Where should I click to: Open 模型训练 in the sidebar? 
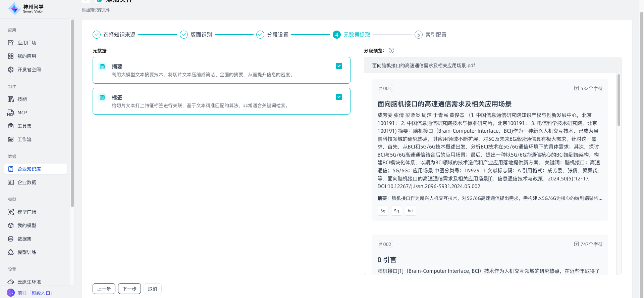click(27, 252)
